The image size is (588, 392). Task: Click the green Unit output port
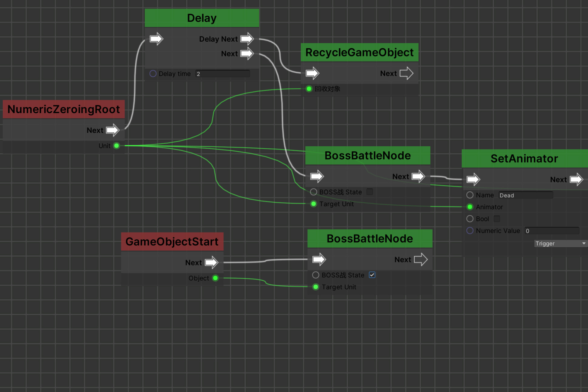click(x=117, y=146)
